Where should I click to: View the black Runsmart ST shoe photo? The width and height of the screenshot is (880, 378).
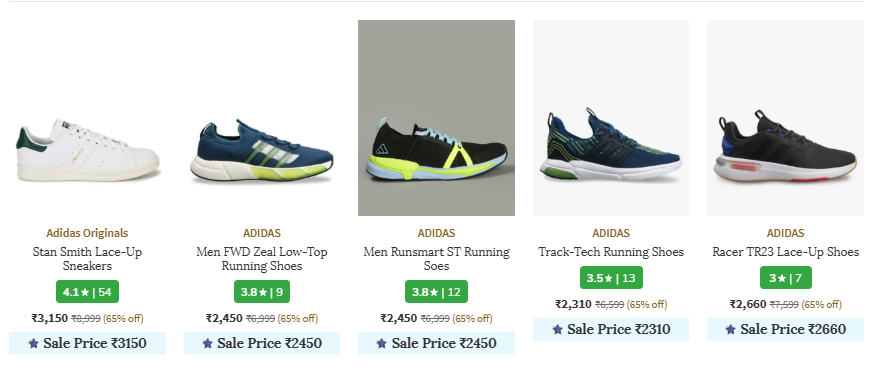coord(436,118)
